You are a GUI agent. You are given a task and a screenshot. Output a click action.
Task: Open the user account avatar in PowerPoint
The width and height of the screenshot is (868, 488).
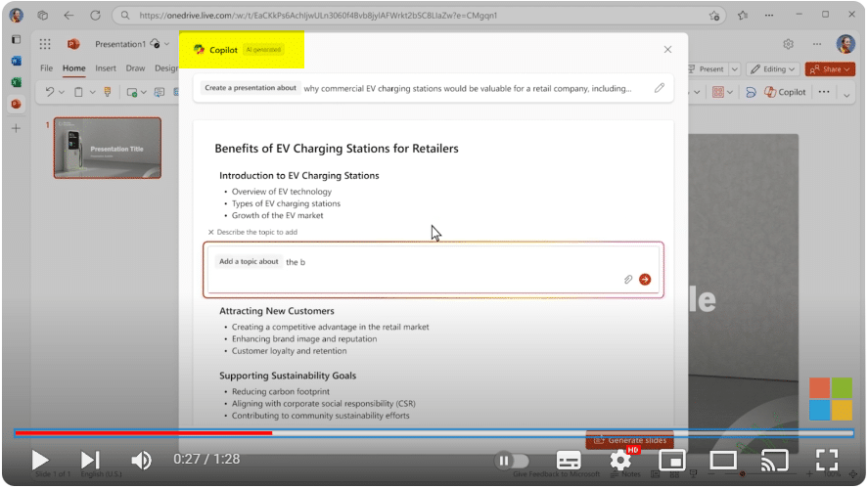click(x=845, y=44)
